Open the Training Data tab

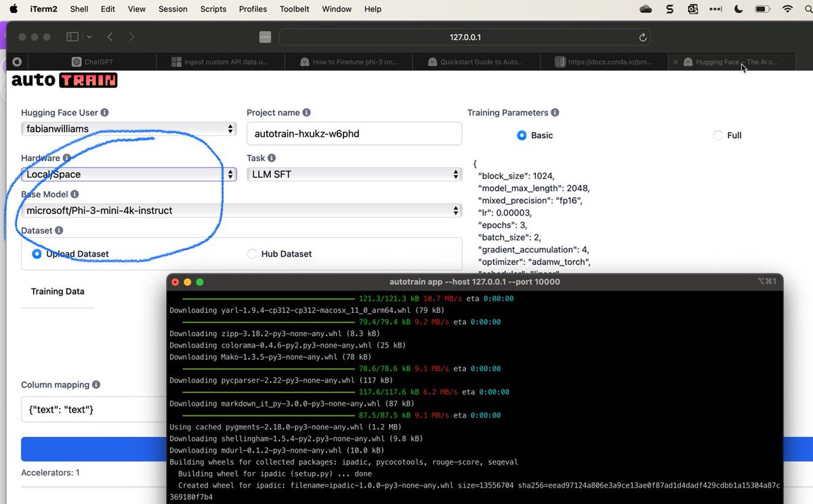click(x=58, y=291)
